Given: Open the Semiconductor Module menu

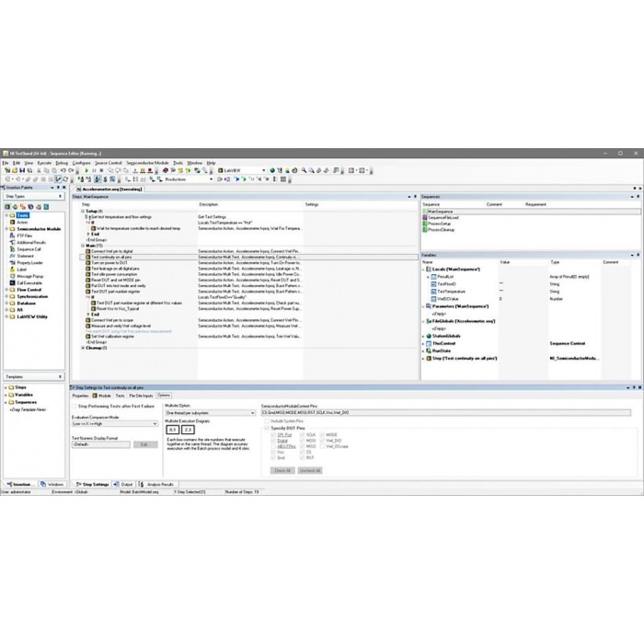Looking at the screenshot, I should point(147,163).
